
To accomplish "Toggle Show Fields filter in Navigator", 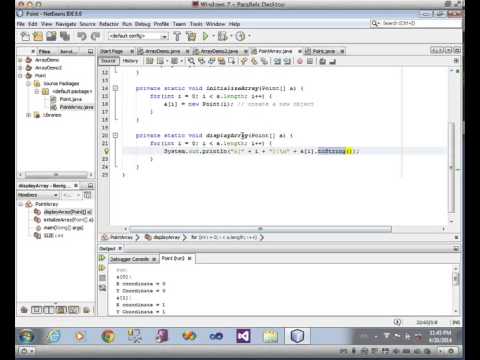I will [36, 310].
